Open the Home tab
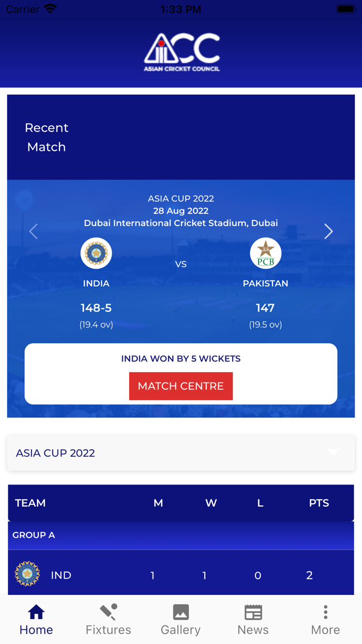The height and width of the screenshot is (644, 362). [x=36, y=620]
